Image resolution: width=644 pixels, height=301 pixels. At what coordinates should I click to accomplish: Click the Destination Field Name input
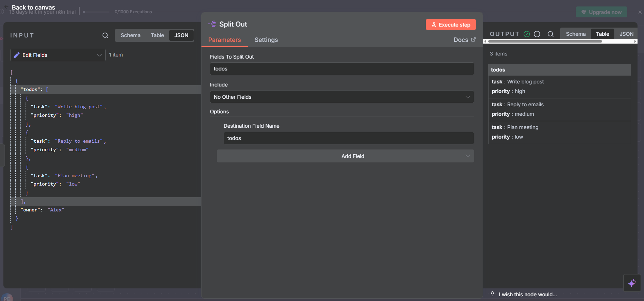348,138
